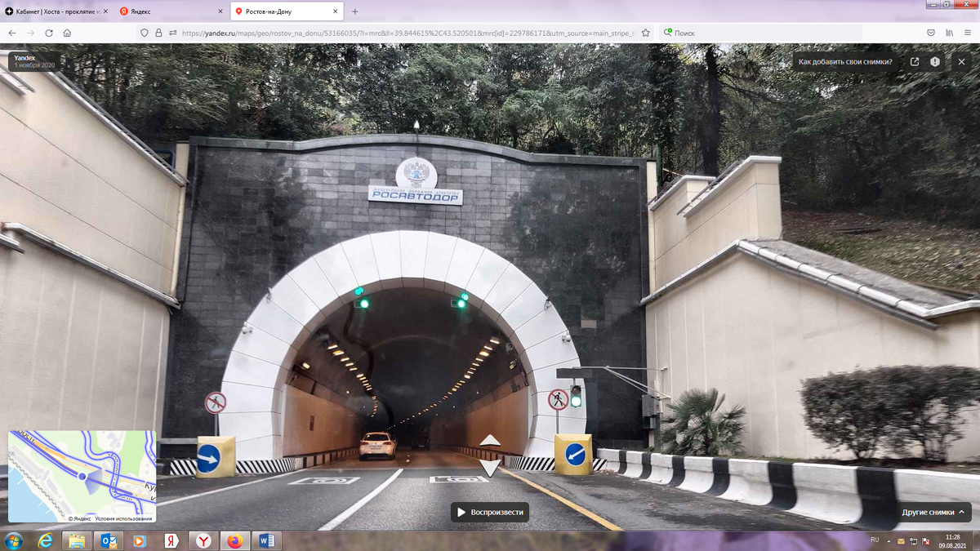Open a new browser tab

click(354, 11)
